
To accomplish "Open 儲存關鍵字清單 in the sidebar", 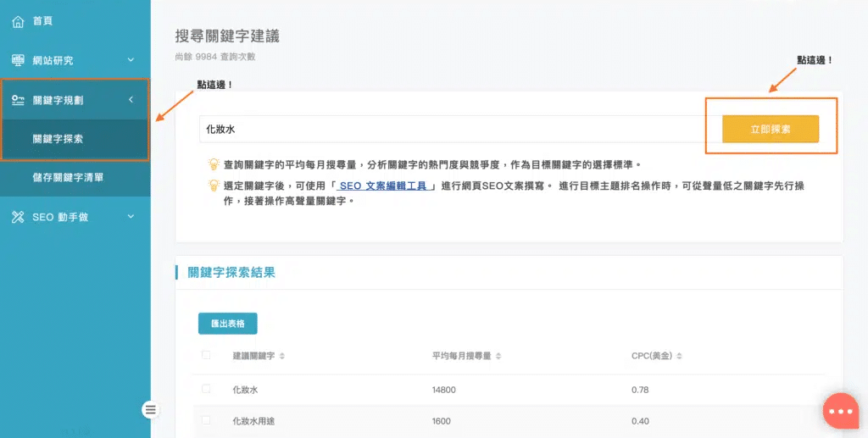I will [x=68, y=178].
